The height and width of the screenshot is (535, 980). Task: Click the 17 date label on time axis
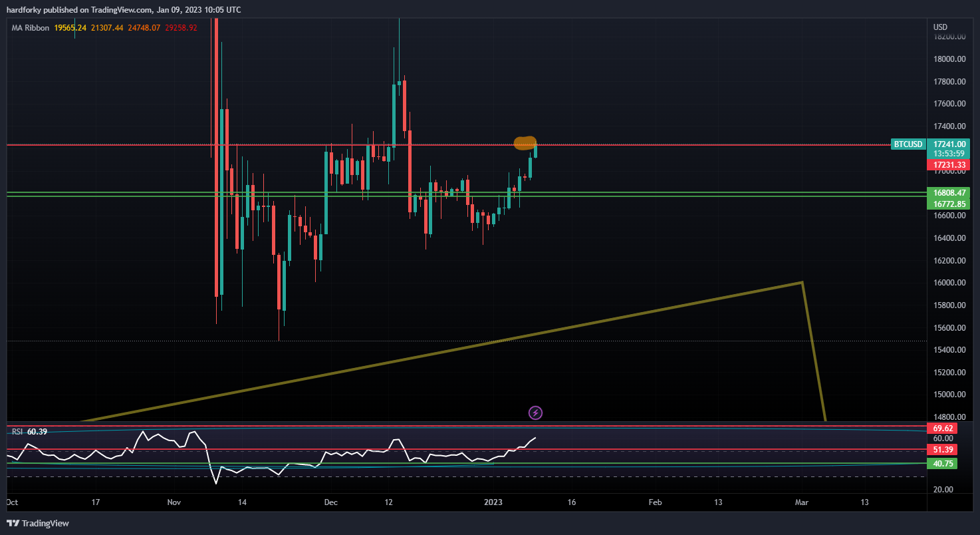[96, 502]
